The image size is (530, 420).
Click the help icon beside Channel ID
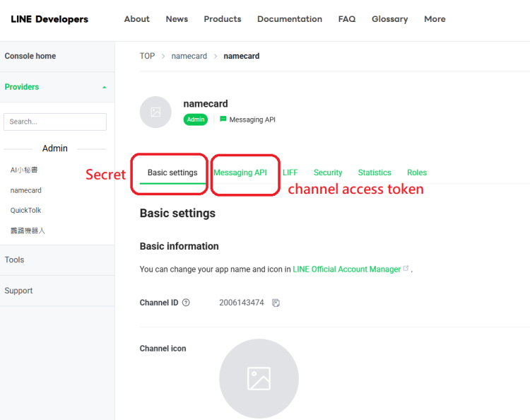click(186, 303)
